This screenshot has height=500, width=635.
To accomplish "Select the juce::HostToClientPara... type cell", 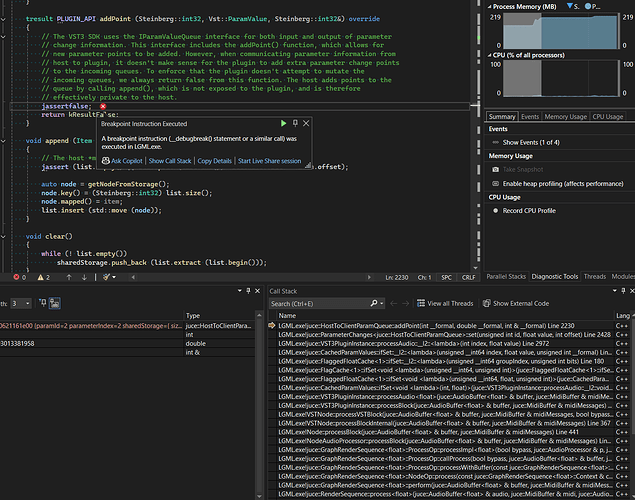I will tap(219, 326).
